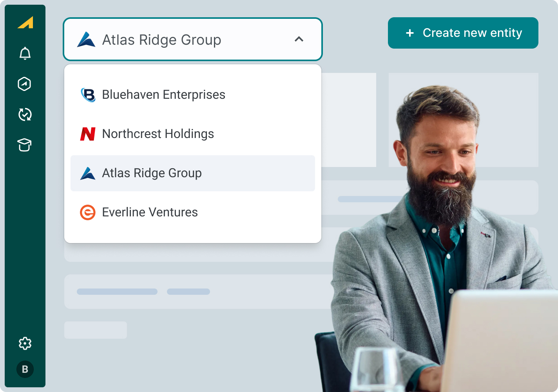Click the Atlas Ridge logo in selector

86,40
